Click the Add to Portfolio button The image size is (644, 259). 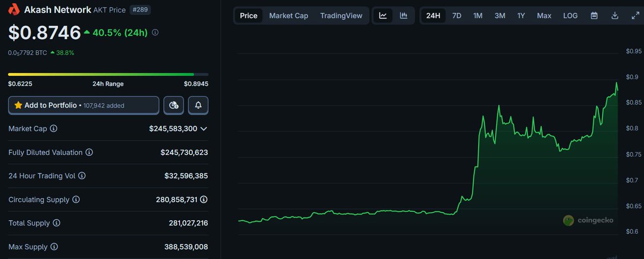click(x=84, y=105)
